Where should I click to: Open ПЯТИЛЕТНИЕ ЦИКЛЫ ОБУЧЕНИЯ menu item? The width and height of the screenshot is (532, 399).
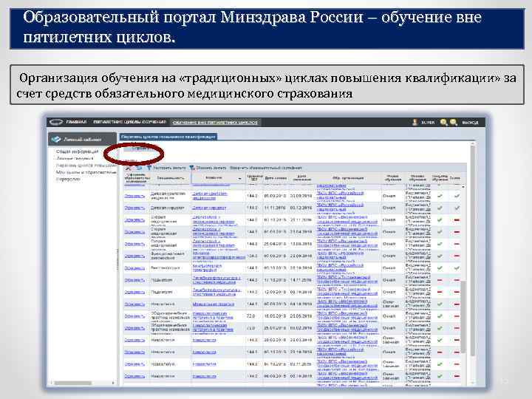(129, 122)
